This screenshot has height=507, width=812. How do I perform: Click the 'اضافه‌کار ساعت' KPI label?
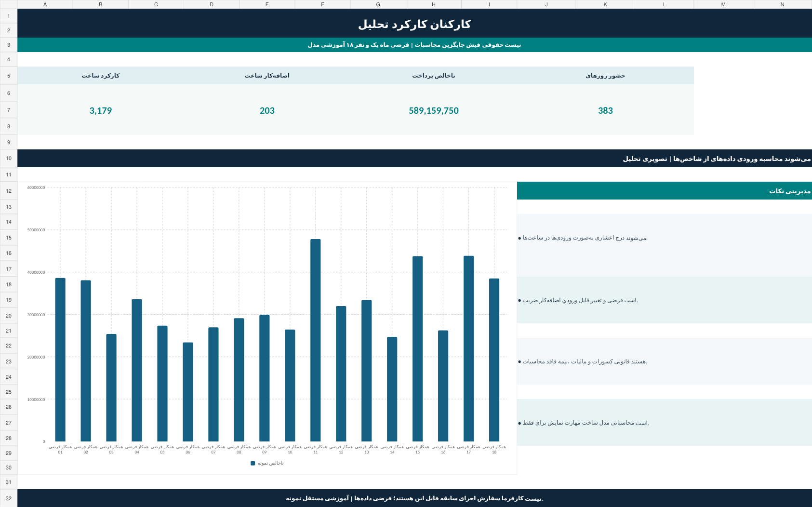pos(267,76)
